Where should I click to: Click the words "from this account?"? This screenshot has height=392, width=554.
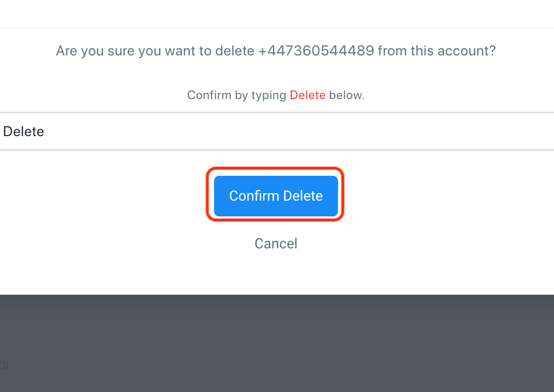pyautogui.click(x=436, y=51)
